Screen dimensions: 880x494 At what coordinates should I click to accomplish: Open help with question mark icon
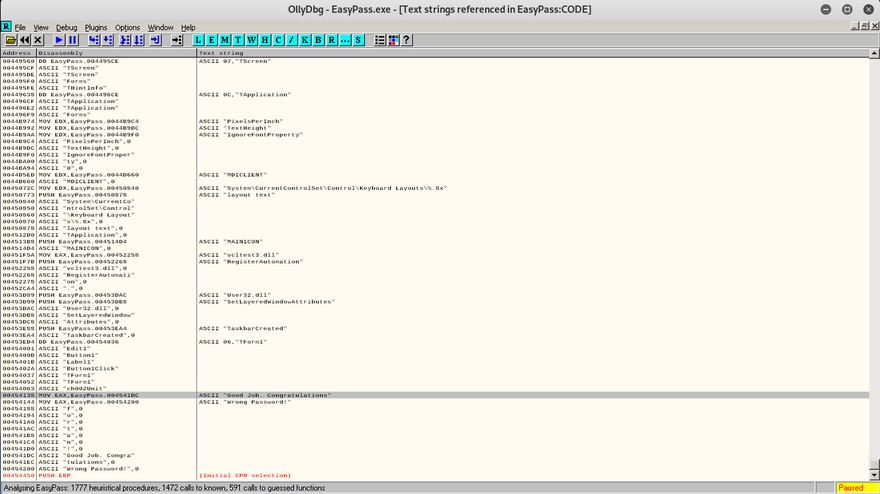point(407,40)
